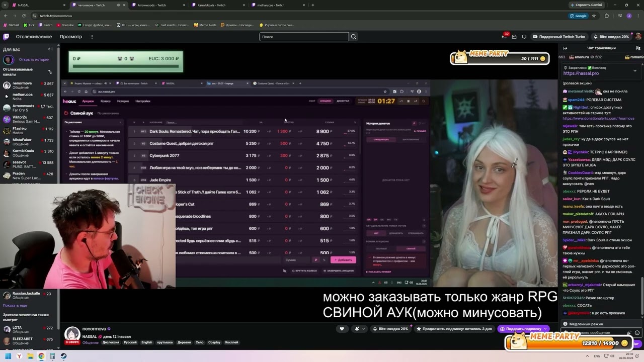644x362 pixels.
Task: Open 'Показать еще' channels expander
Action: 15,305
